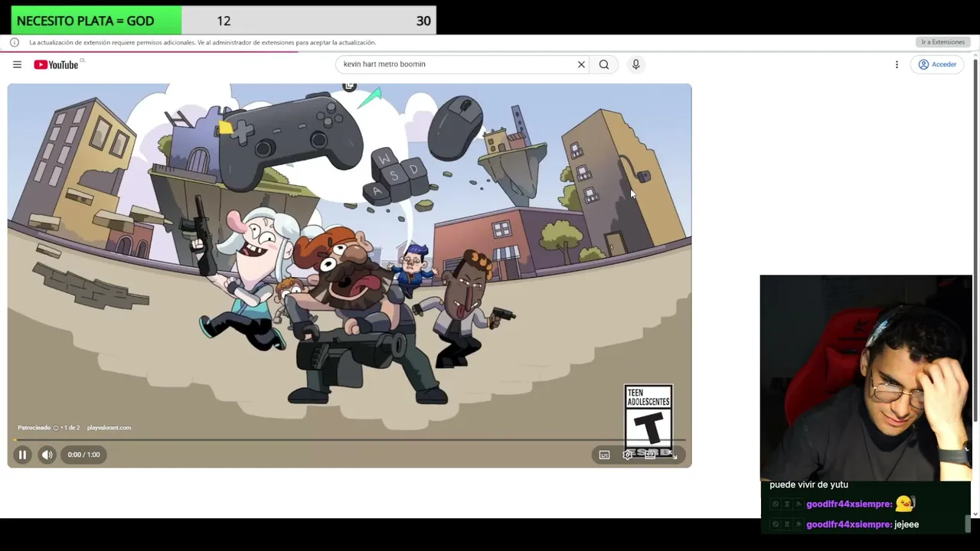
Task: Toggle subtitles in the video player
Action: point(604,455)
